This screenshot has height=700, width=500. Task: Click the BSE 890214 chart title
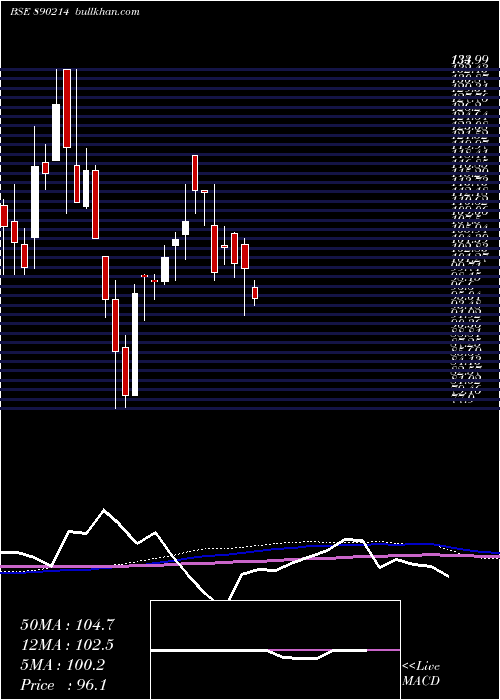[39, 12]
